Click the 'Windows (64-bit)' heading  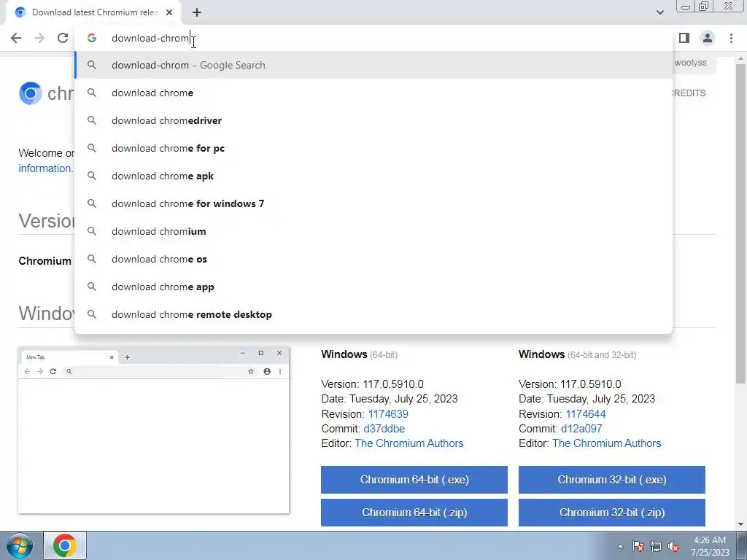pos(359,354)
